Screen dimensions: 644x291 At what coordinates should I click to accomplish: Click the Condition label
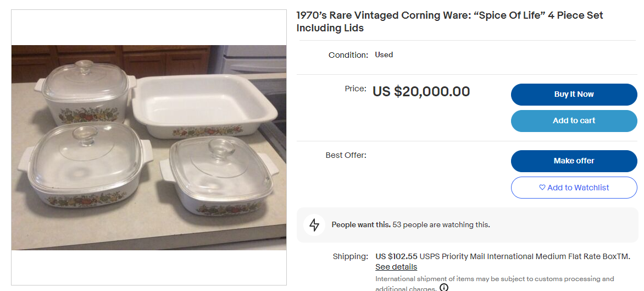[348, 55]
